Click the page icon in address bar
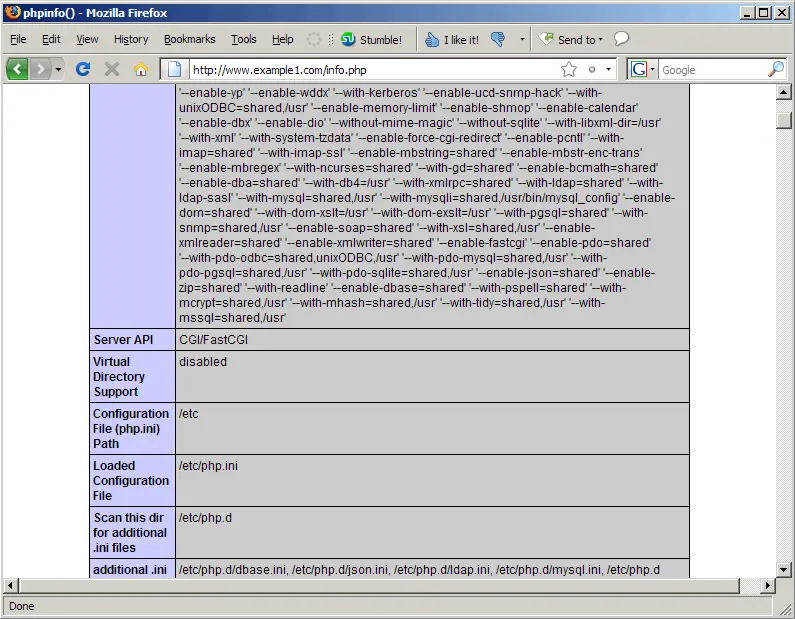Image resolution: width=795 pixels, height=619 pixels. point(174,69)
